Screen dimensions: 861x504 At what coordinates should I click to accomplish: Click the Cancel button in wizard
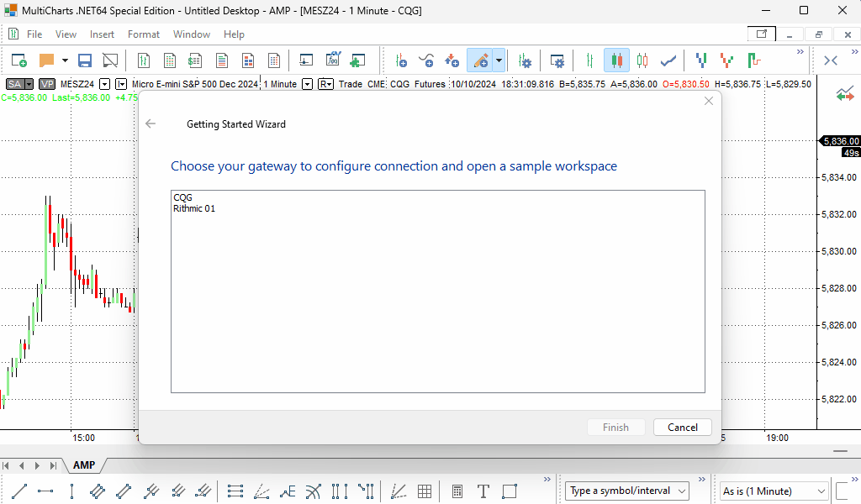683,428
